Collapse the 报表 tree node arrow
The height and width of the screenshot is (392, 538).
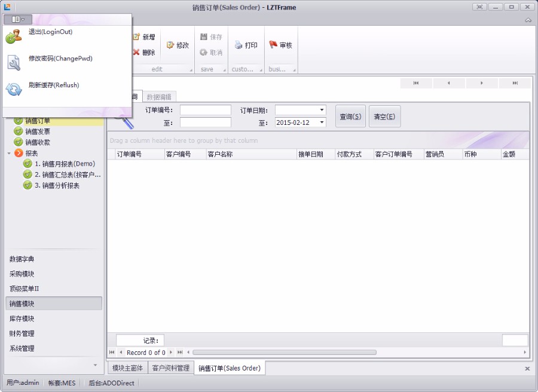point(9,154)
